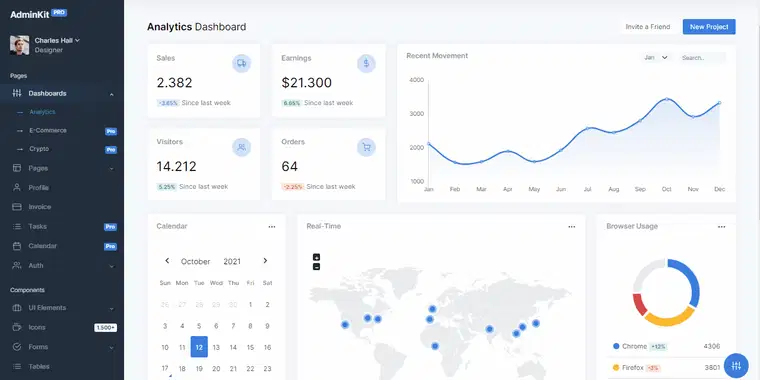This screenshot has width=760, height=380.
Task: Click the Icons coffee cup icon
Action: coord(16,327)
